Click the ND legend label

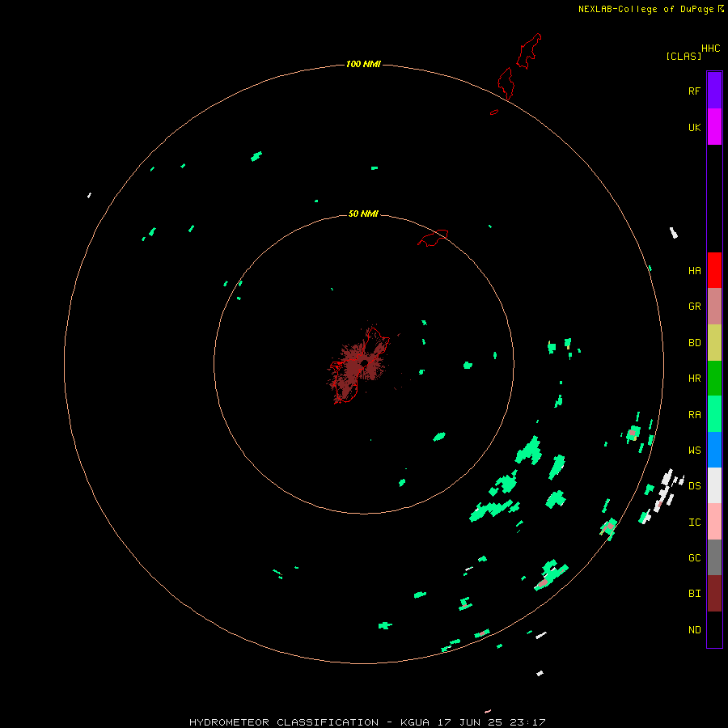[694, 630]
